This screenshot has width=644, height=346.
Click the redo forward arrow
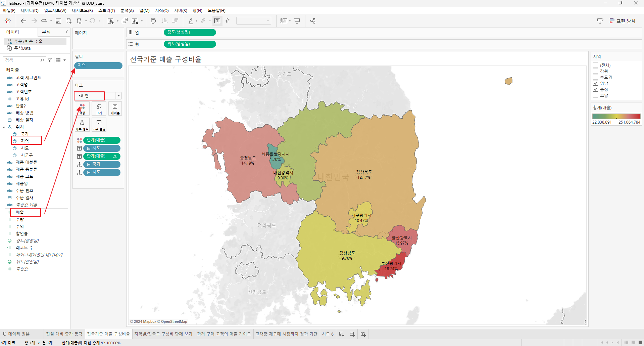coord(34,21)
